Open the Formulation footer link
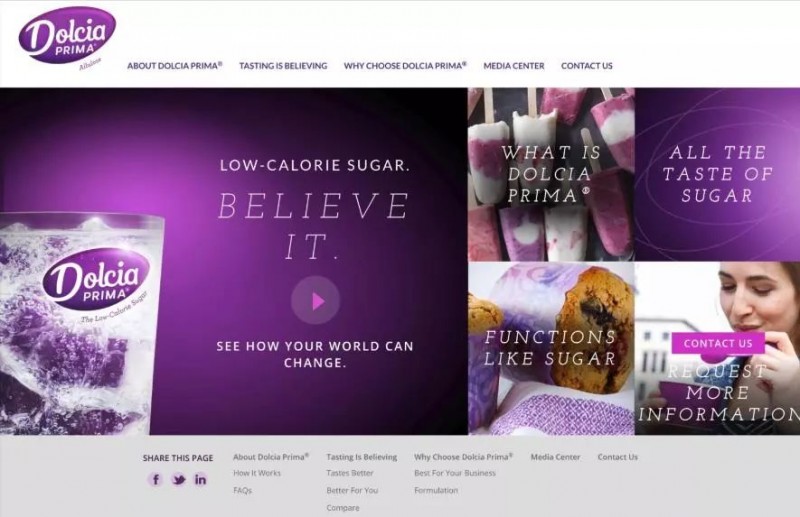This screenshot has height=517, width=800. pyautogui.click(x=436, y=490)
